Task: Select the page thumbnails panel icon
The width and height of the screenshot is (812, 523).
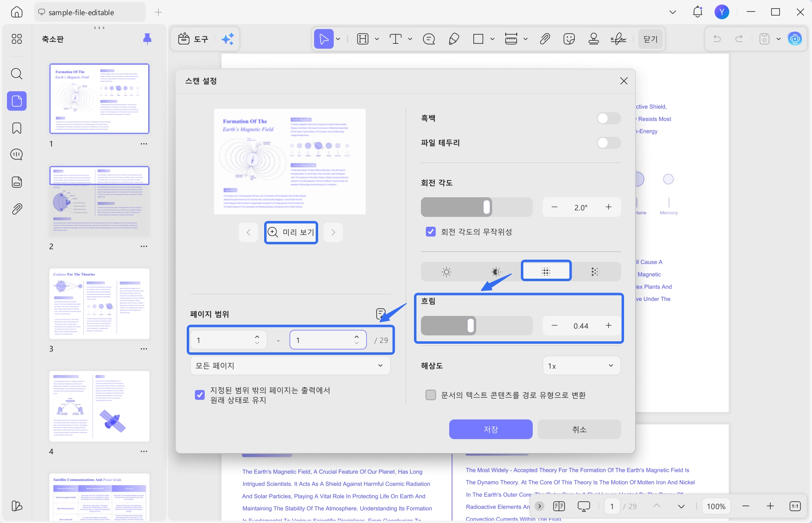Action: (x=17, y=101)
